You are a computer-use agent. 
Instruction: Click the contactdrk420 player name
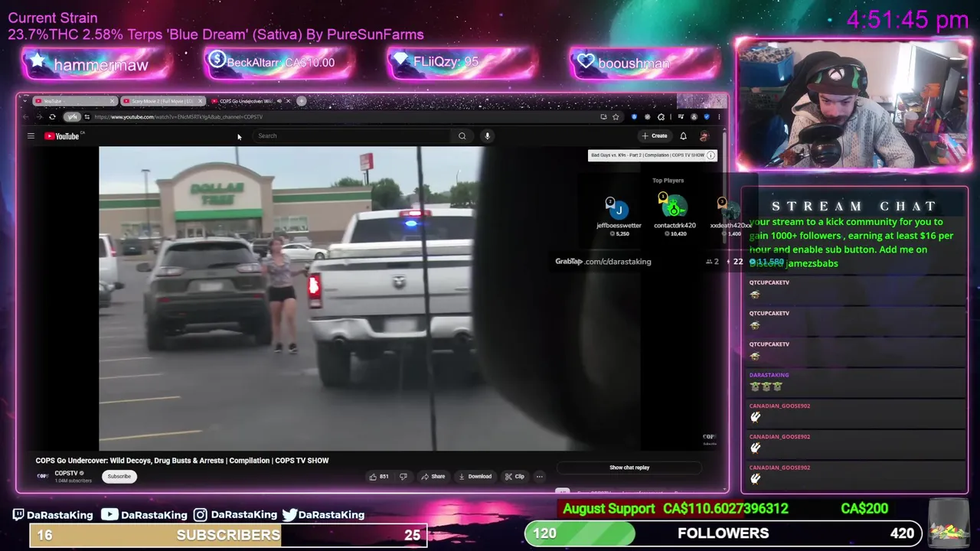click(675, 226)
